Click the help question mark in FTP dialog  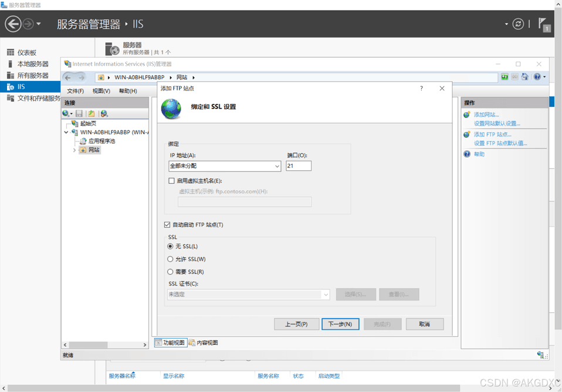coord(421,89)
